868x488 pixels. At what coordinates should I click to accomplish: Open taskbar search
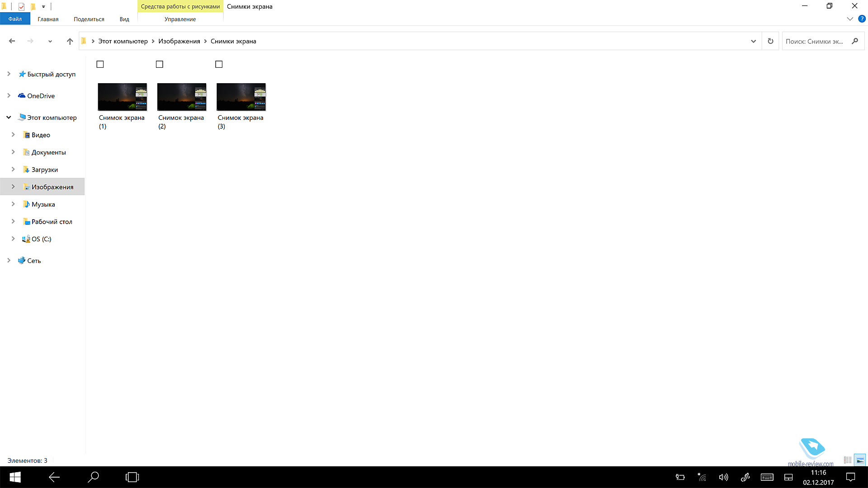pos(93,477)
